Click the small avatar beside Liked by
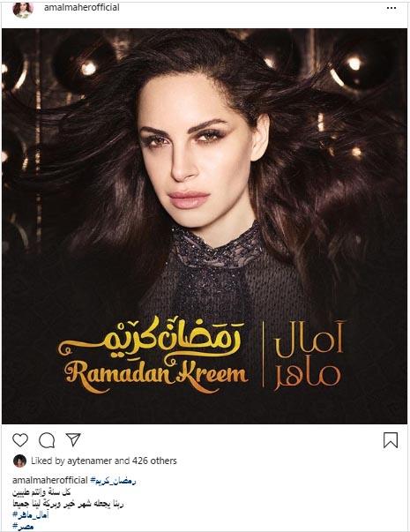 (x=19, y=461)
